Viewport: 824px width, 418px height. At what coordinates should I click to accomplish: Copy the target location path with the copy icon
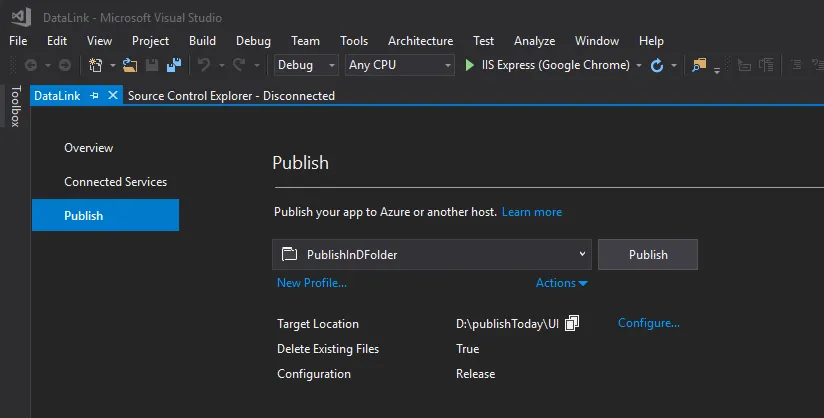click(572, 323)
